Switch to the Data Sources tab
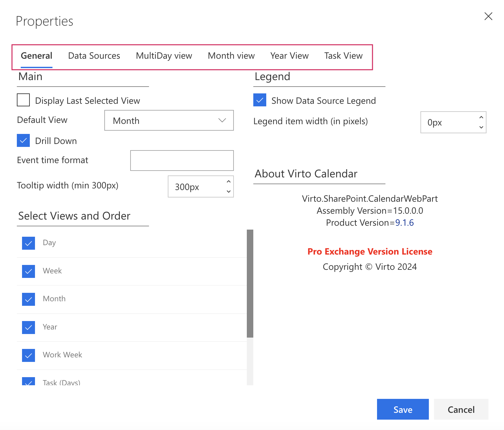 coord(94,55)
